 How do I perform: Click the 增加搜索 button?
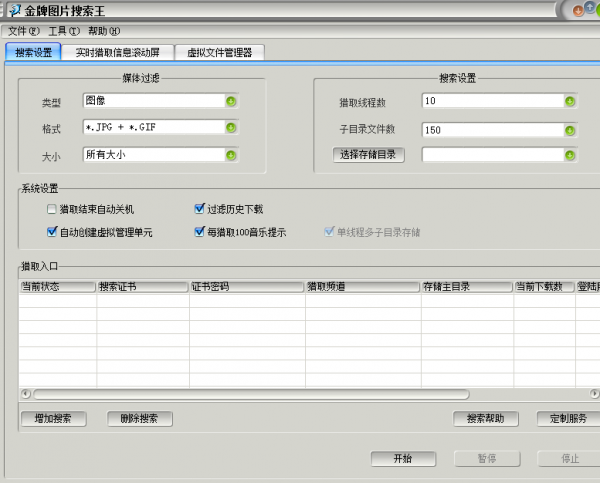53,418
